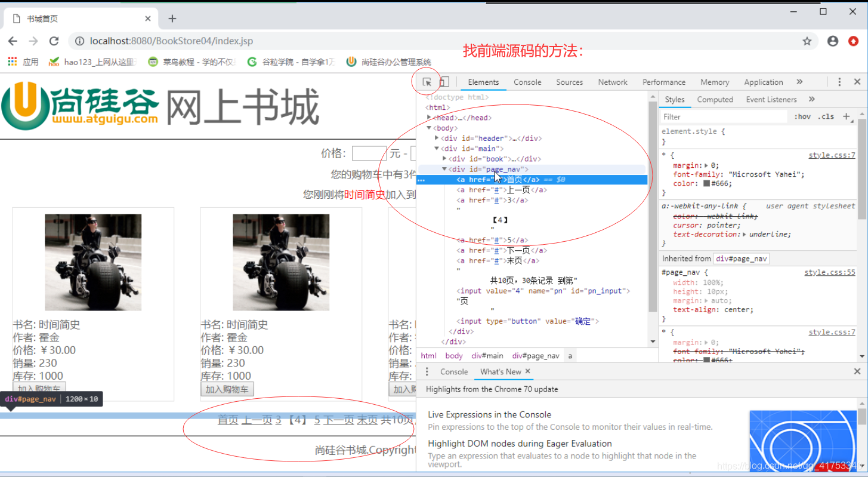Open Chrome profile avatar icon
The image size is (868, 477).
click(x=833, y=41)
